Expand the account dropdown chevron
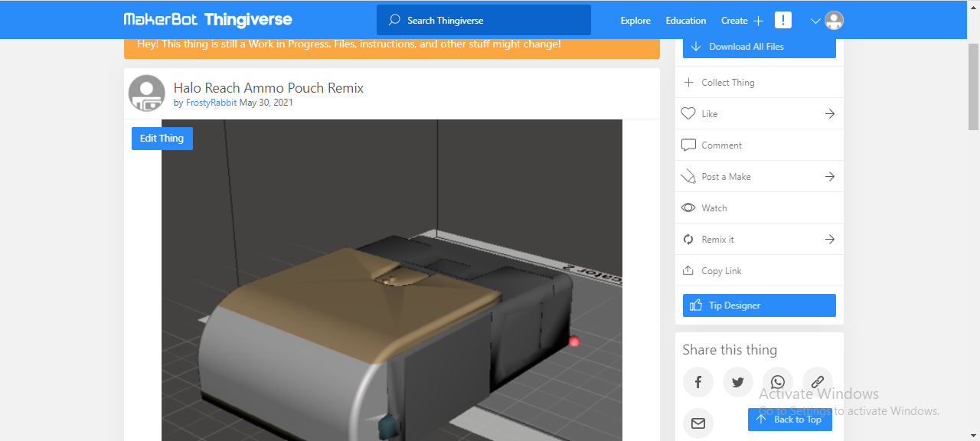Image resolution: width=980 pixels, height=441 pixels. (815, 21)
